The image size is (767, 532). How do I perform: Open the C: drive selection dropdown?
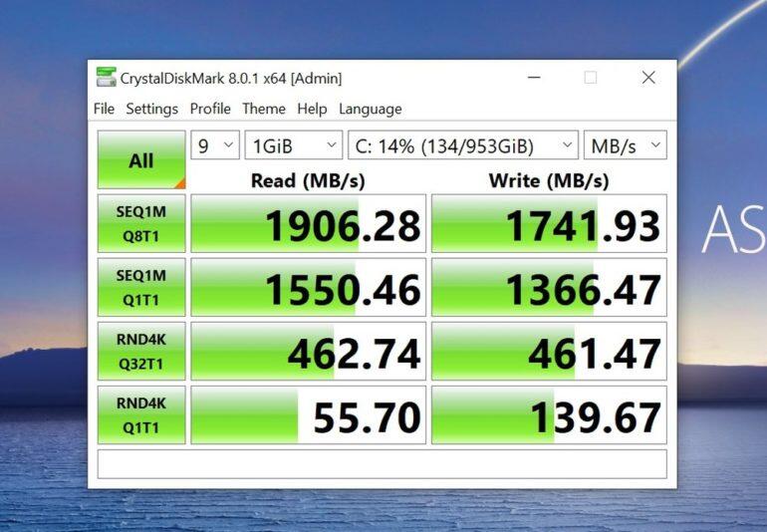pos(463,145)
